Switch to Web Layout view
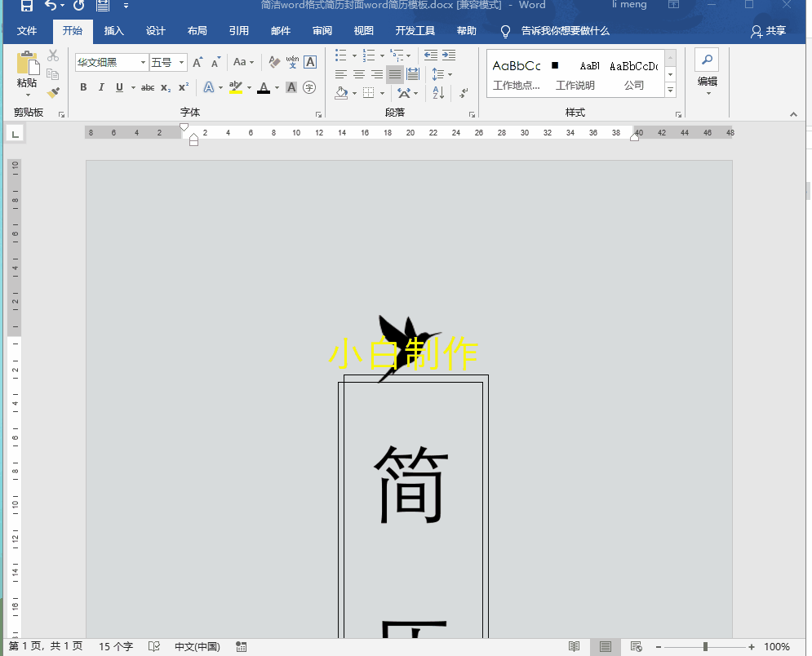Image resolution: width=812 pixels, height=656 pixels. point(636,646)
